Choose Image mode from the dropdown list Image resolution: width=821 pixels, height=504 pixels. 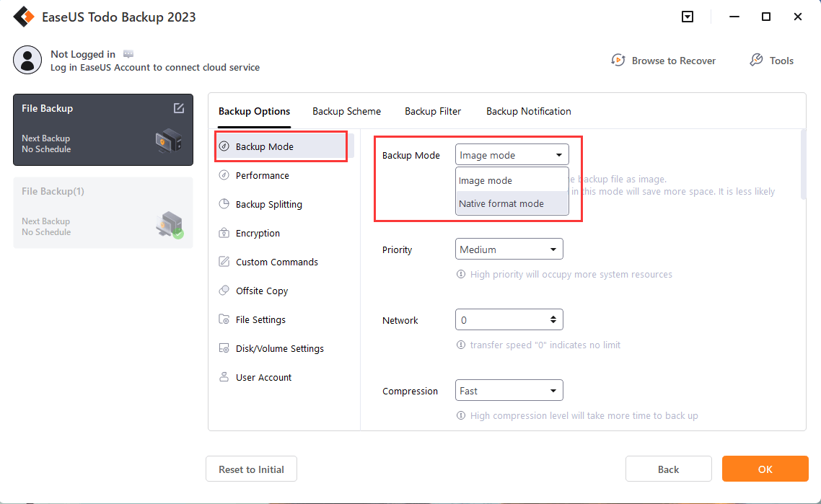[x=512, y=180]
